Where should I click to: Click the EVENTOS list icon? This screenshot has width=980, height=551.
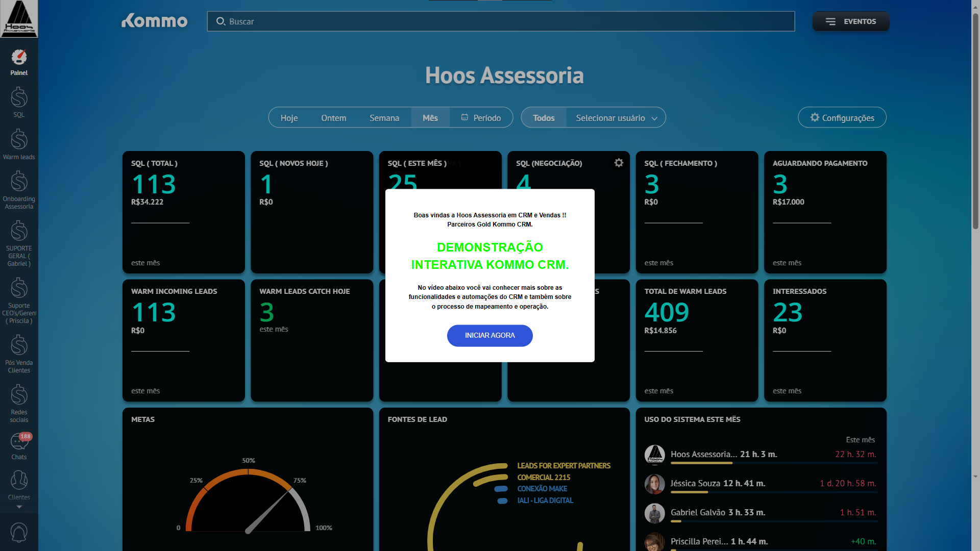830,21
